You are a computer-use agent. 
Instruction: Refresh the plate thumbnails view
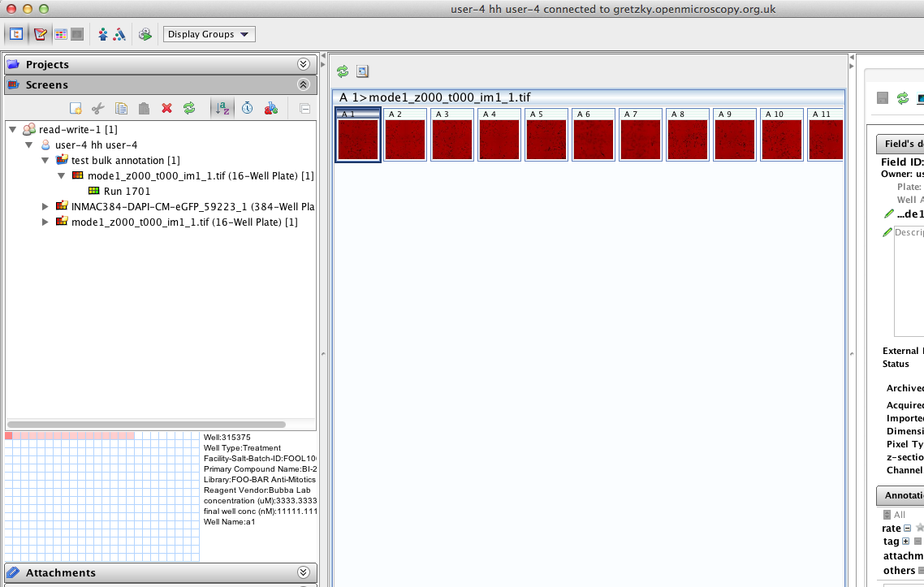pos(343,71)
